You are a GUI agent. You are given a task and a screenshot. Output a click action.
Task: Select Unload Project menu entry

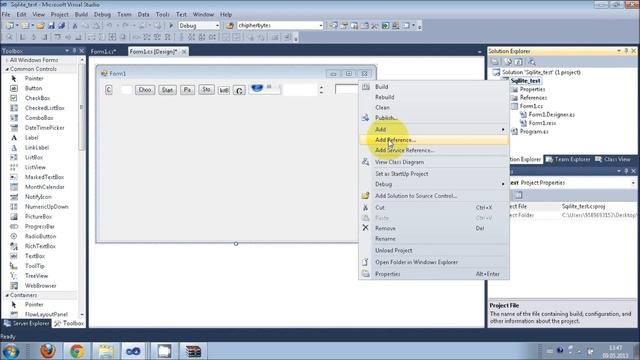(x=433, y=250)
